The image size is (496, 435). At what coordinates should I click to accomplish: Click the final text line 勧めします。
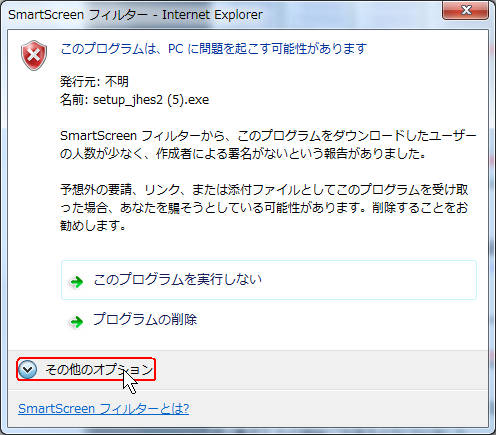[x=93, y=226]
